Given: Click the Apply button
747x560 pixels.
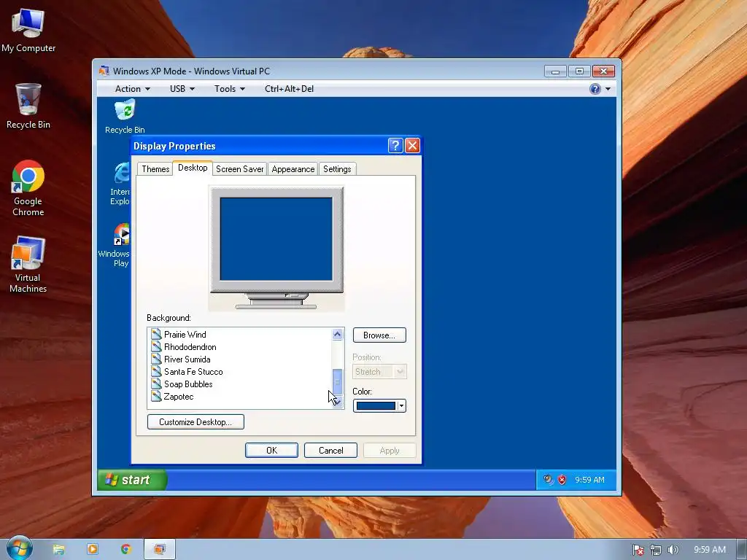Looking at the screenshot, I should point(390,451).
